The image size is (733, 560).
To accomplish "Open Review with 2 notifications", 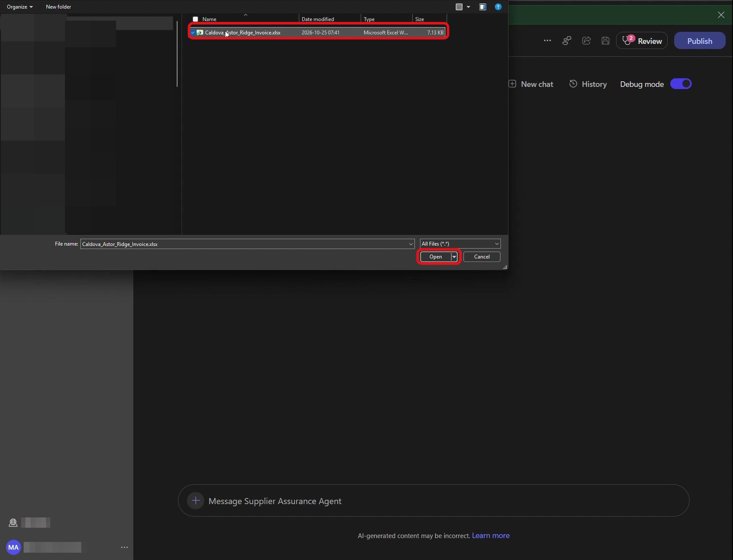I will coord(642,41).
